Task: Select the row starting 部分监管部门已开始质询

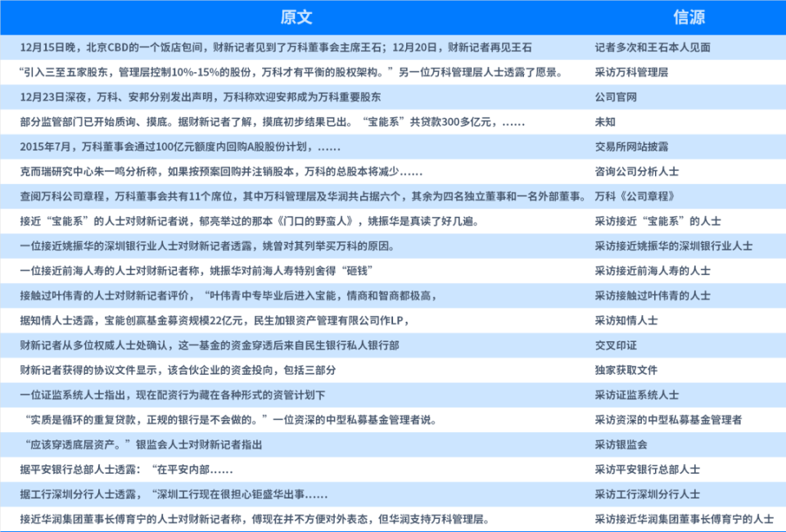Action: click(393, 122)
